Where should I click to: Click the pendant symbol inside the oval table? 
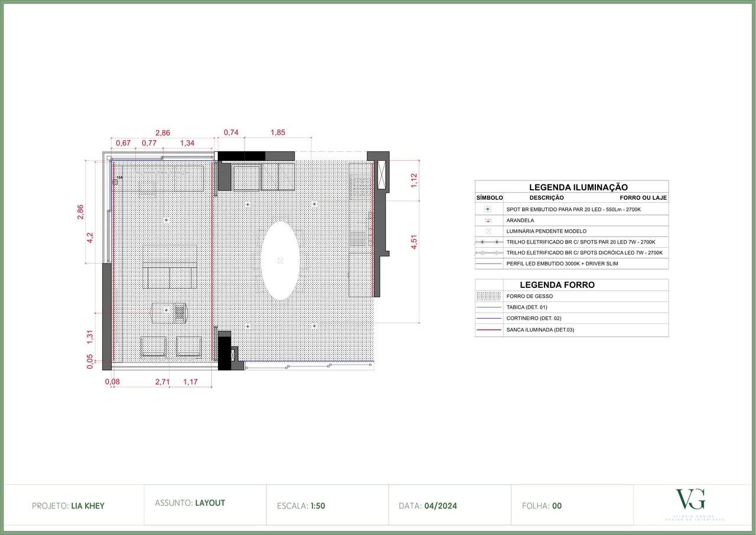tap(280, 261)
